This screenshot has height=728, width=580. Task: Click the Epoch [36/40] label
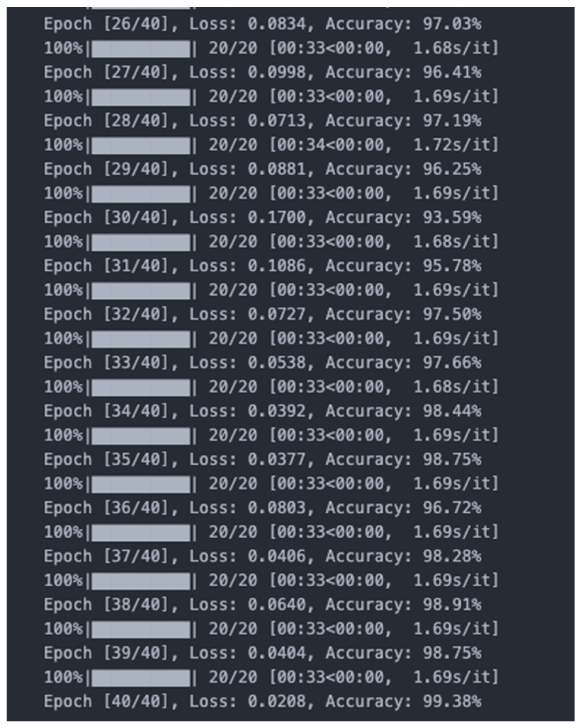(106, 508)
